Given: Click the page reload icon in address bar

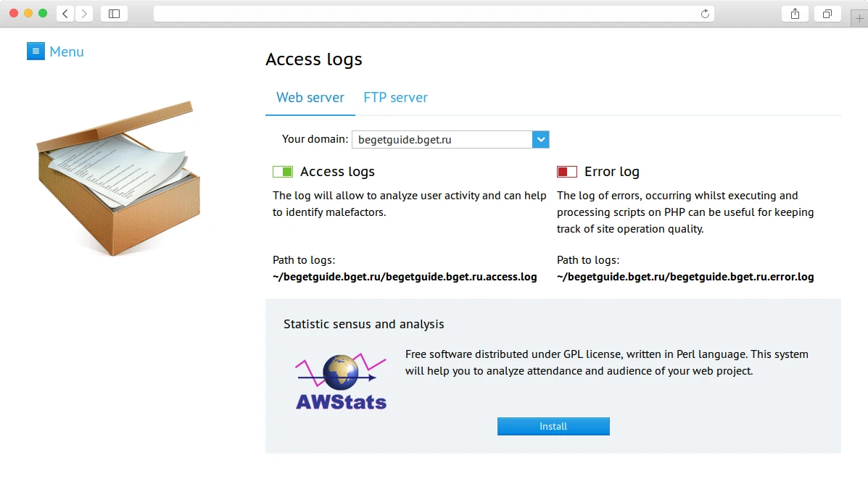Looking at the screenshot, I should click(x=704, y=13).
